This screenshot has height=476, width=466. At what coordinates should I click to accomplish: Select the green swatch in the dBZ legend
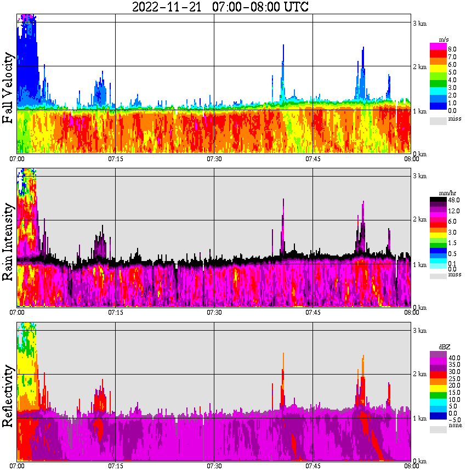tap(438, 395)
